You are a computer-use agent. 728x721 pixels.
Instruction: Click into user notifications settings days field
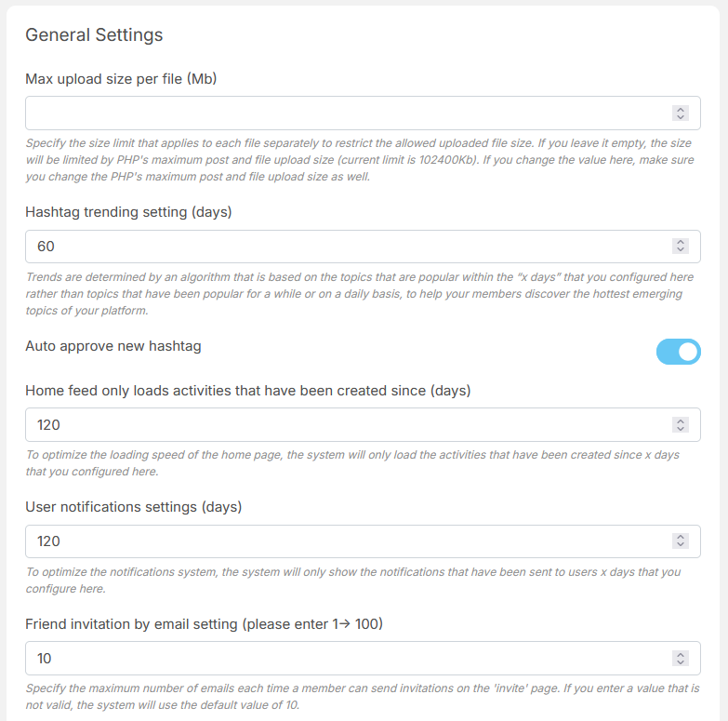344,541
